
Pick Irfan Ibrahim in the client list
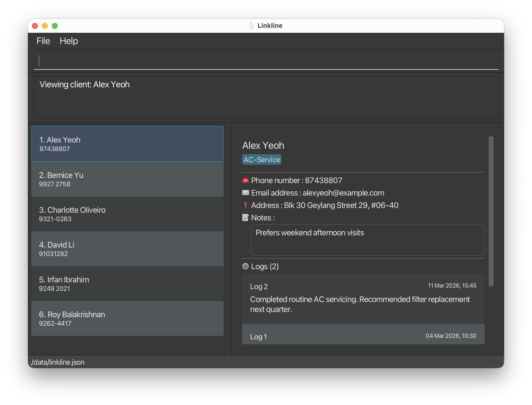[127, 284]
